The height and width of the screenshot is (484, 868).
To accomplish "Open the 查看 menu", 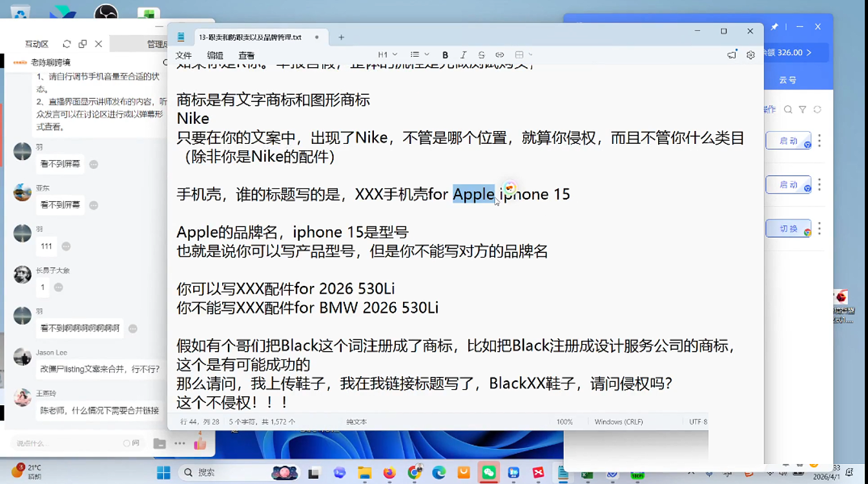I will click(246, 55).
